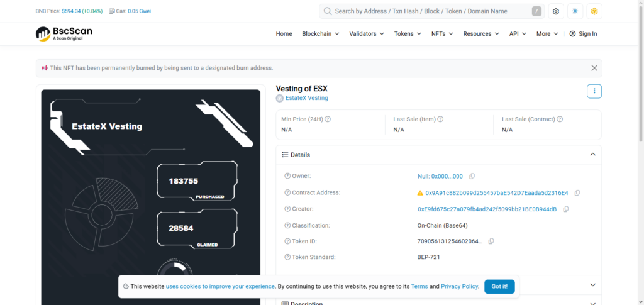Click the Token Standard help icon
Viewport: 644px width, 305px height.
[287, 257]
